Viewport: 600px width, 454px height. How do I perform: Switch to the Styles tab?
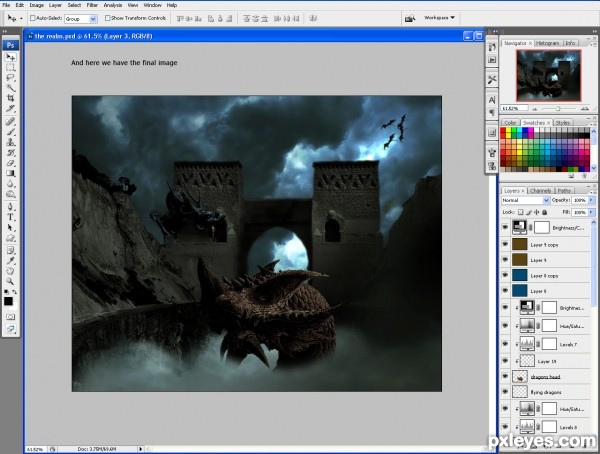tap(562, 123)
